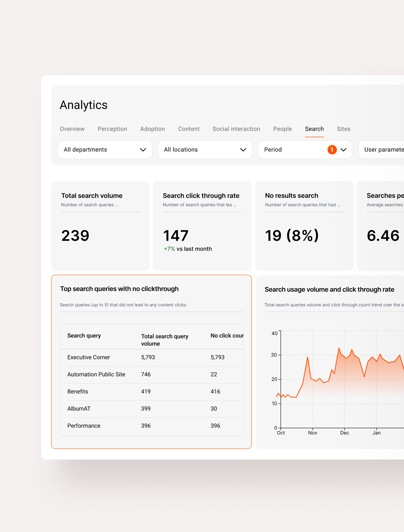The width and height of the screenshot is (404, 532).
Task: Go to the Content tab
Action: 189,129
